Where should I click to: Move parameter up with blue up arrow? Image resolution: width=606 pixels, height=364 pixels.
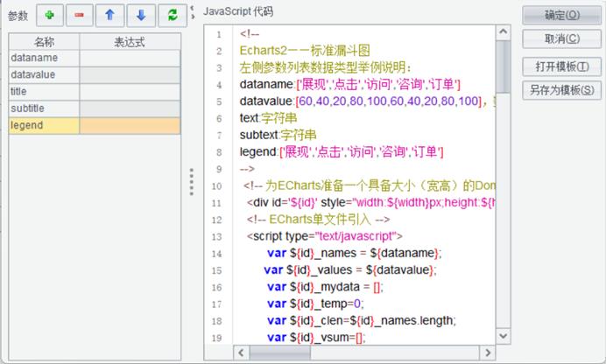(x=111, y=16)
